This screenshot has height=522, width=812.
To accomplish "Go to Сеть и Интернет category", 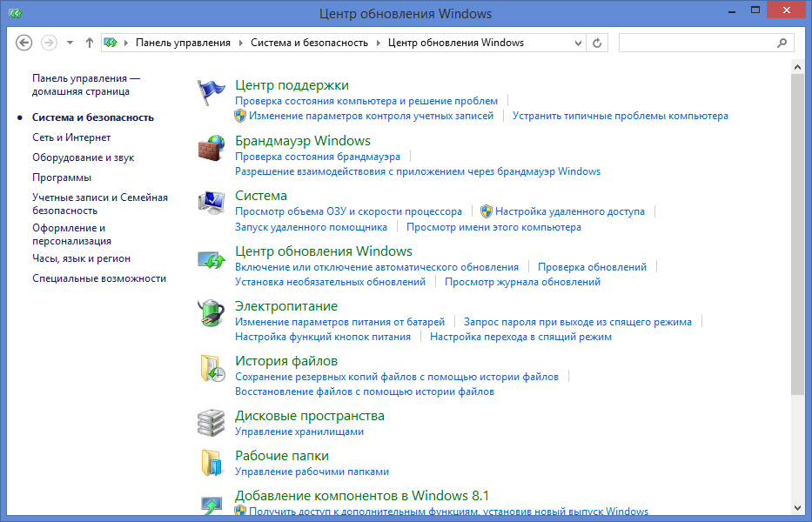I will pyautogui.click(x=71, y=137).
